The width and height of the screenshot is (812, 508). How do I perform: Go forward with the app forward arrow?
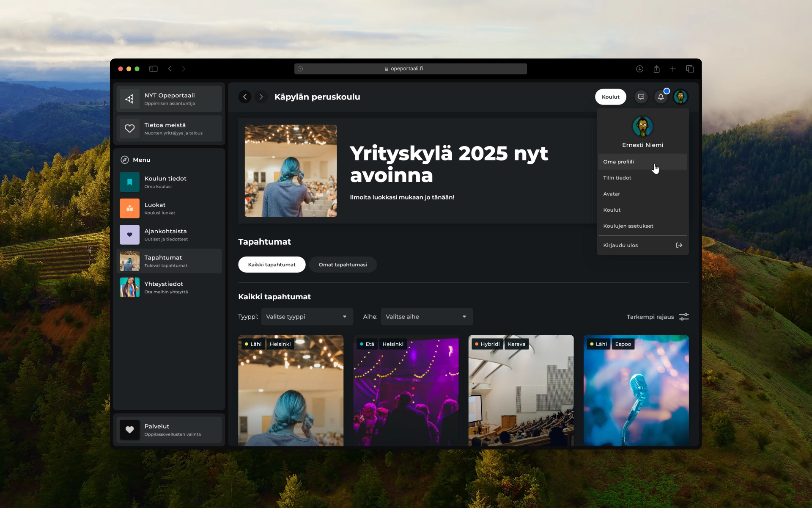pyautogui.click(x=261, y=97)
